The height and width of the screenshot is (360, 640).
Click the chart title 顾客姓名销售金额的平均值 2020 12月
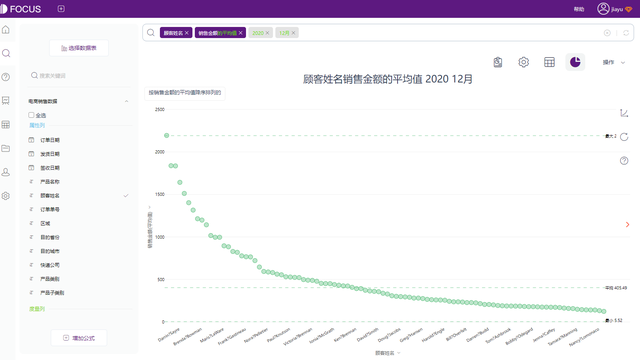point(387,79)
